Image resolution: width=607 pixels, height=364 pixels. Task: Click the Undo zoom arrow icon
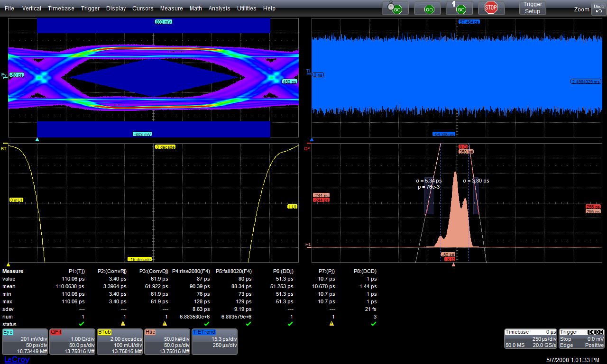(x=598, y=9)
